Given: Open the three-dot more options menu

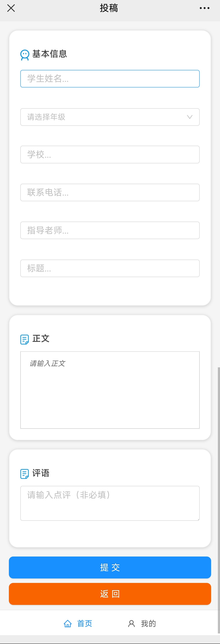Looking at the screenshot, I should [204, 8].
